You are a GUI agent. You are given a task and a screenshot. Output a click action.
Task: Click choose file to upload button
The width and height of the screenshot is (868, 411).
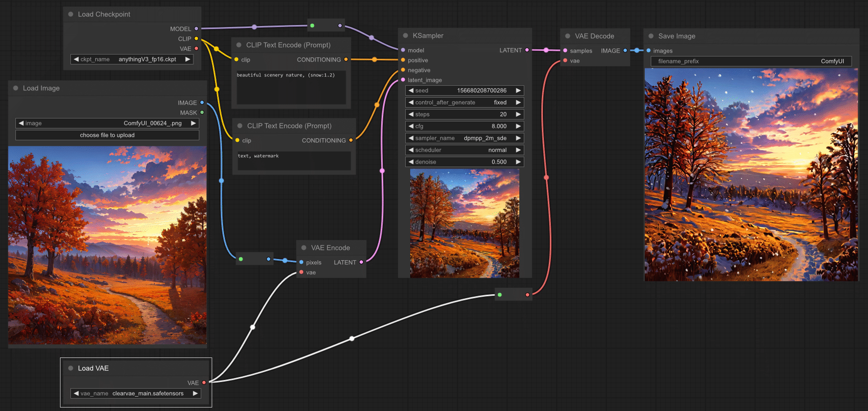(x=107, y=135)
